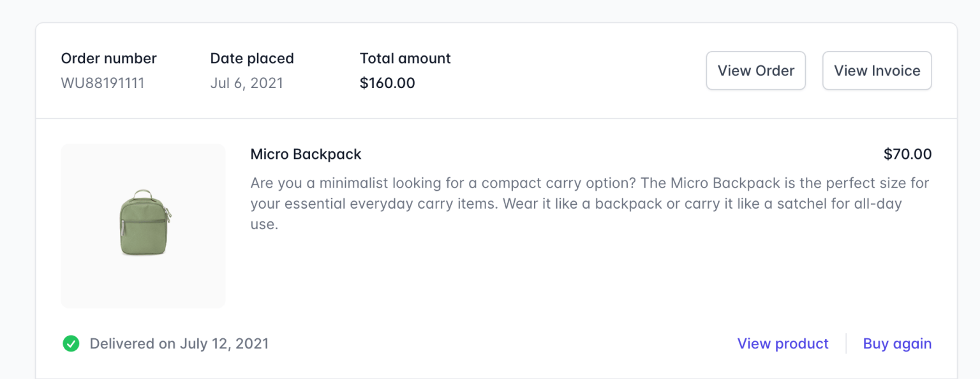Click the Delivered on July 12, 2021 text
The image size is (980, 379).
[x=179, y=344]
